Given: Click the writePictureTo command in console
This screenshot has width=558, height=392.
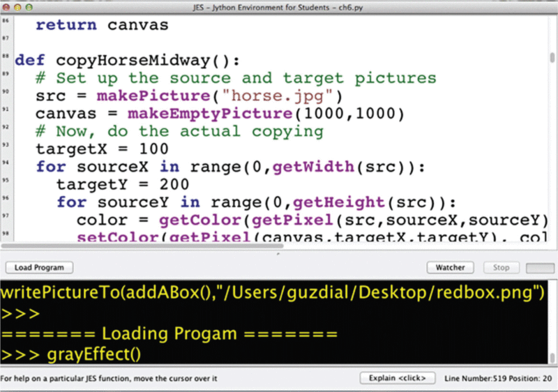Looking at the screenshot, I should (x=273, y=293).
